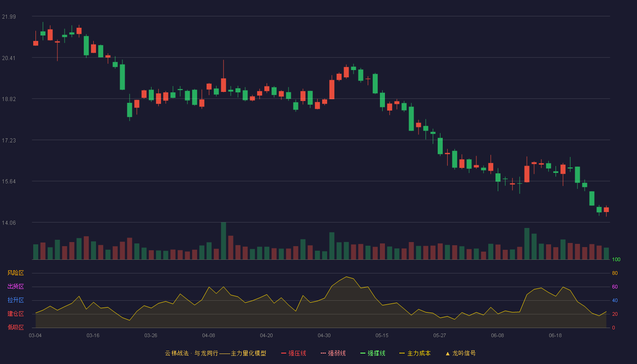
Task: Click the 21.99 price axis label
Action: tap(9, 17)
